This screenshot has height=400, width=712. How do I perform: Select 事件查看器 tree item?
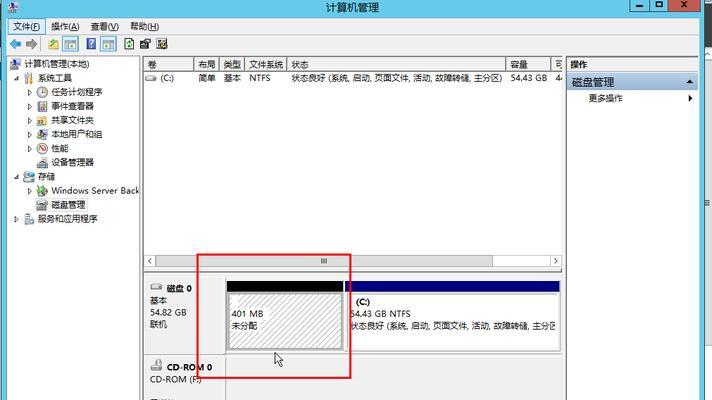pos(72,106)
